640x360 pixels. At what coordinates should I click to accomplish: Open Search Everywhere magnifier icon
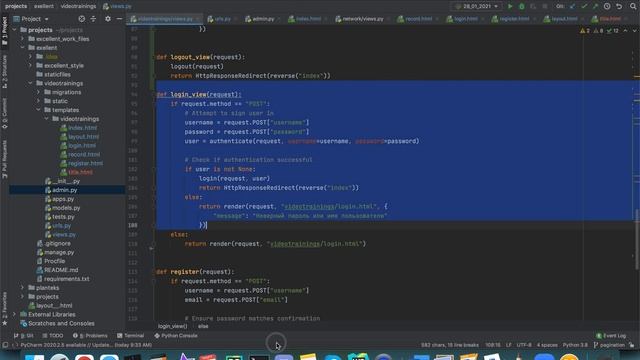(633, 6)
